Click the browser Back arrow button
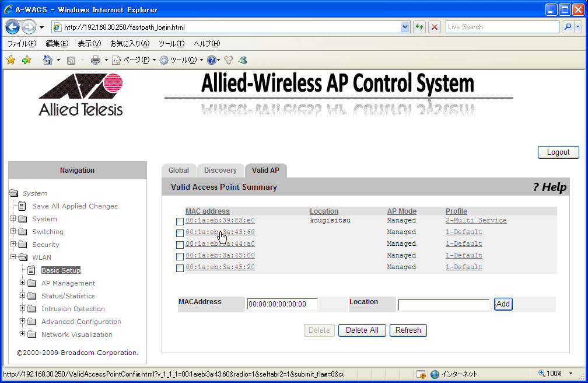This screenshot has height=383, width=588. 13,27
